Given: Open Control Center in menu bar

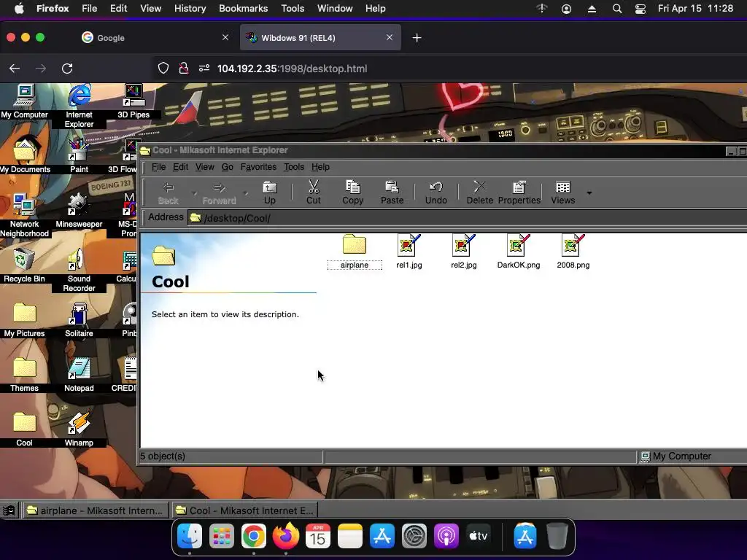Looking at the screenshot, I should point(640,9).
